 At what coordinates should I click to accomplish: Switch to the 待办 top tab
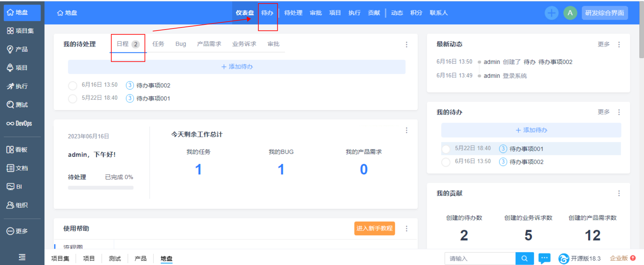tap(267, 13)
